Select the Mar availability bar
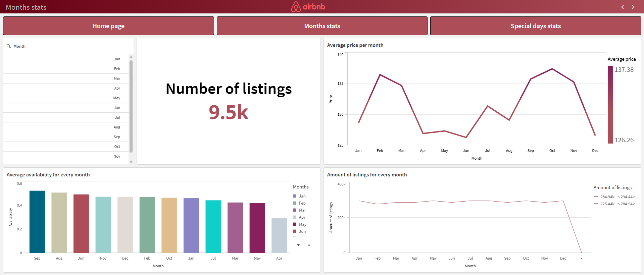This screenshot has width=644, height=275. click(x=235, y=228)
